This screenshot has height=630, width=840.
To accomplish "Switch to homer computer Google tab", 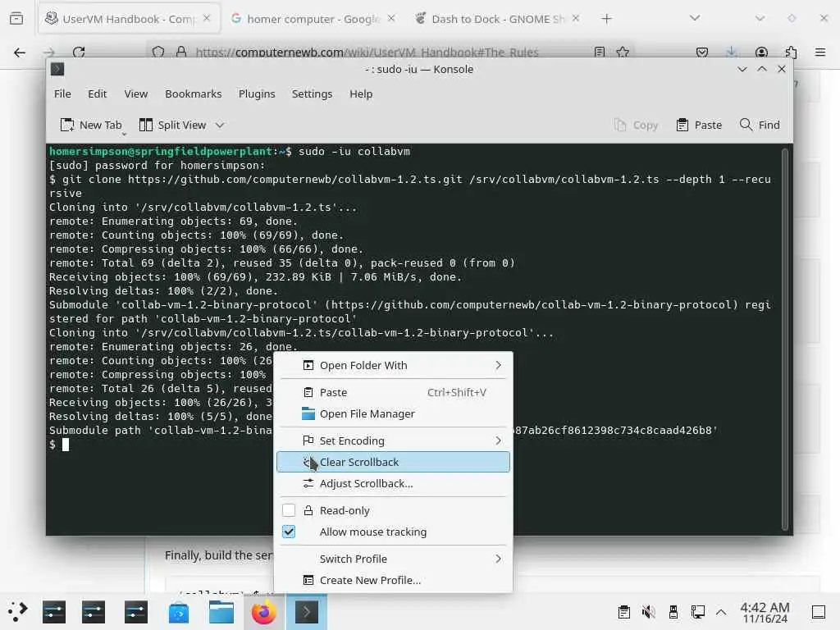I will click(313, 19).
